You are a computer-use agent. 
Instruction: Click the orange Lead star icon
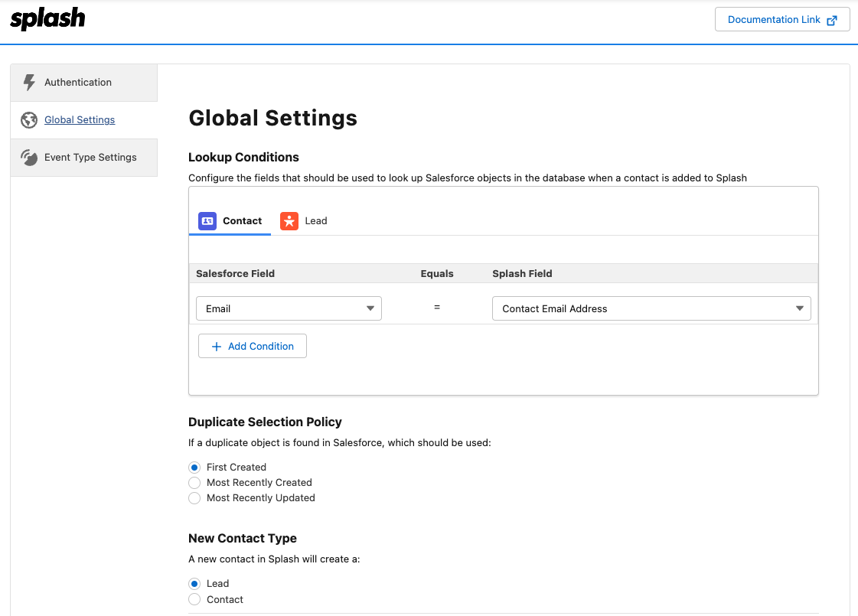pyautogui.click(x=289, y=221)
